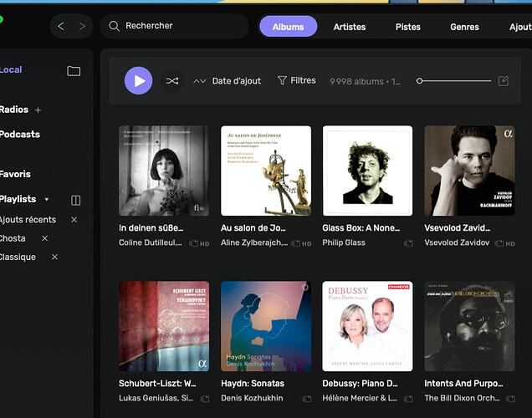The image size is (532, 418).
Task: Click the Aline Zylberajch artist name
Action: (254, 242)
